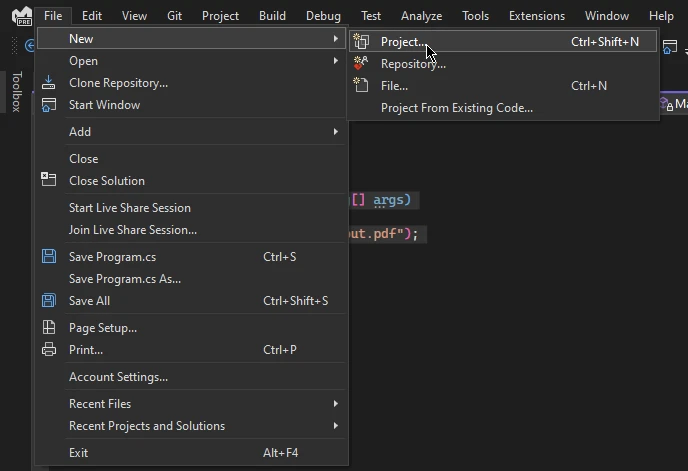Choose Project From Existing Code

(456, 108)
